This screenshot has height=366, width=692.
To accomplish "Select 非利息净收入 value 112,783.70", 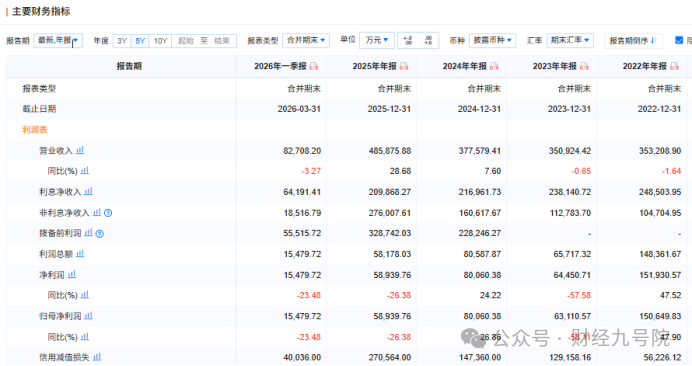I will (x=570, y=213).
